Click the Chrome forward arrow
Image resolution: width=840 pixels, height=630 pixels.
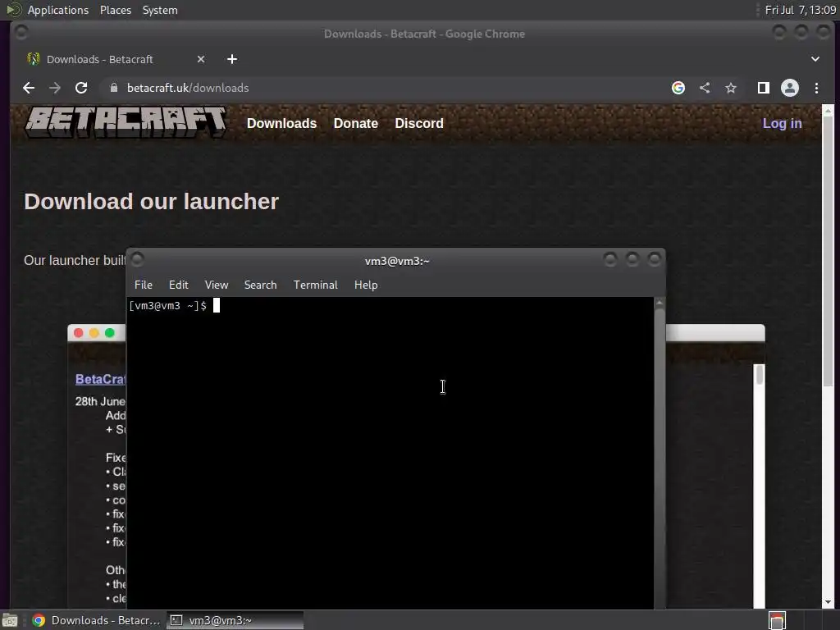[x=55, y=88]
